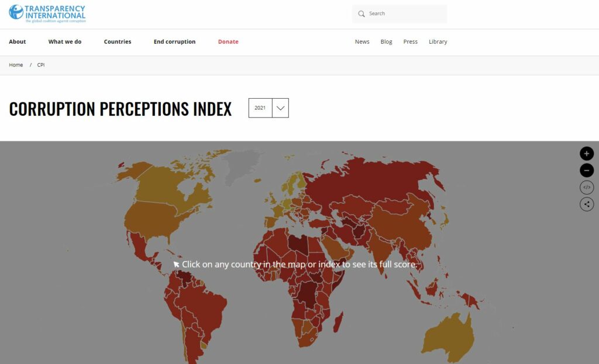Select Madagascar on the map
The width and height of the screenshot is (599, 364).
(x=339, y=323)
